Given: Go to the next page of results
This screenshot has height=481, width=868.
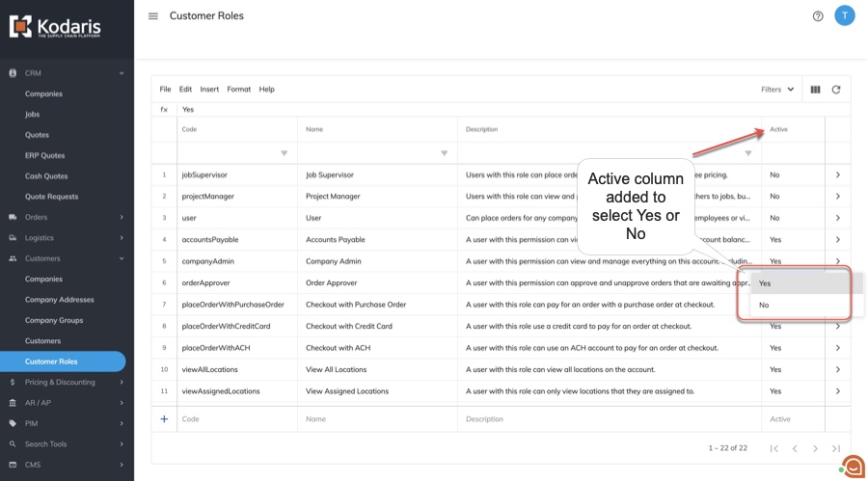Looking at the screenshot, I should (815, 448).
